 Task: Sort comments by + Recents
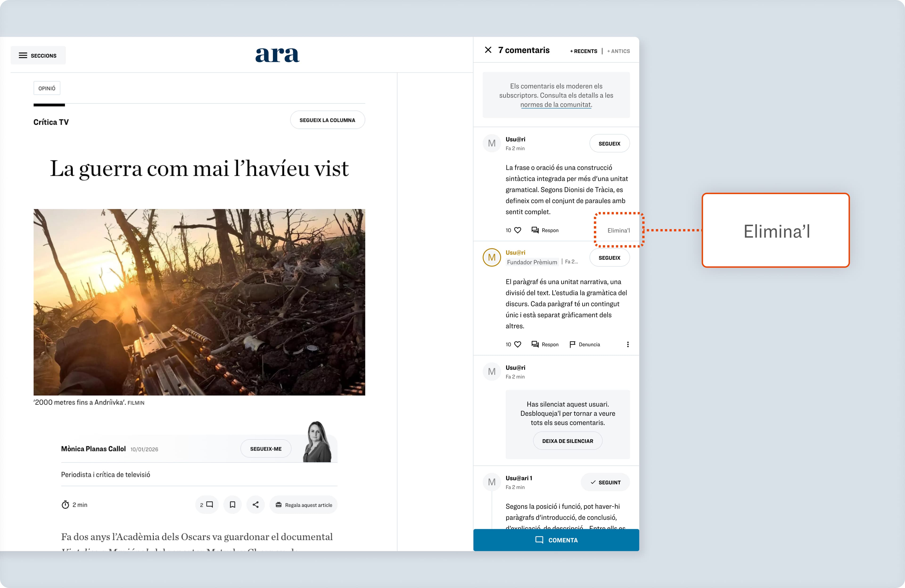click(x=583, y=51)
